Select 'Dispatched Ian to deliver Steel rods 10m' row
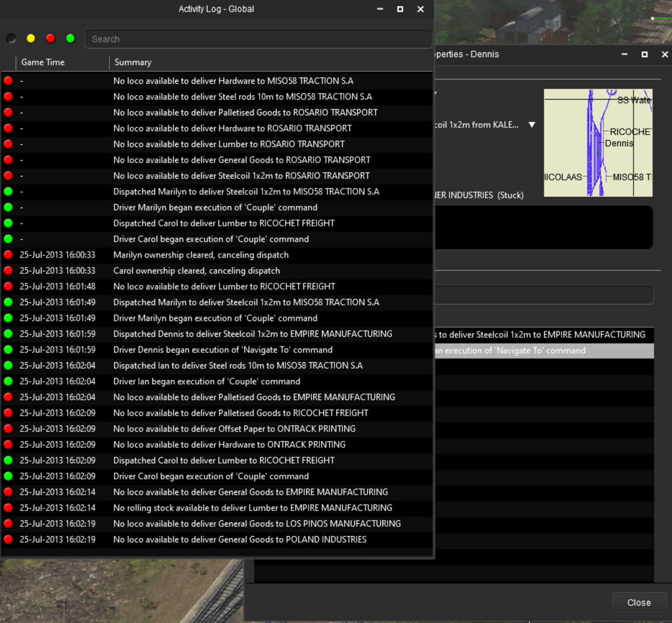The height and width of the screenshot is (623, 672). [217, 366]
